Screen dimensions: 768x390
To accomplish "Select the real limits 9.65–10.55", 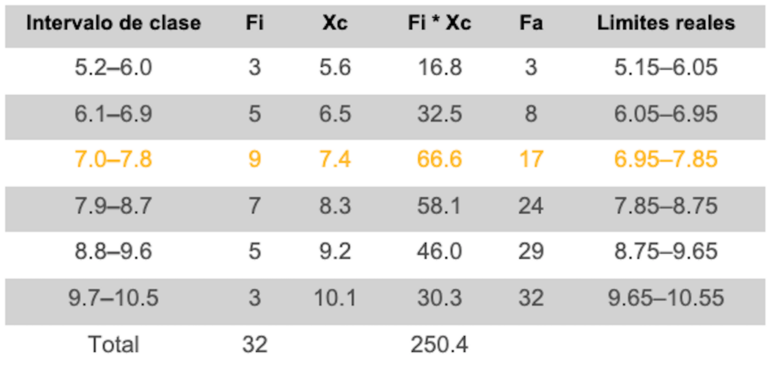I will tap(666, 298).
